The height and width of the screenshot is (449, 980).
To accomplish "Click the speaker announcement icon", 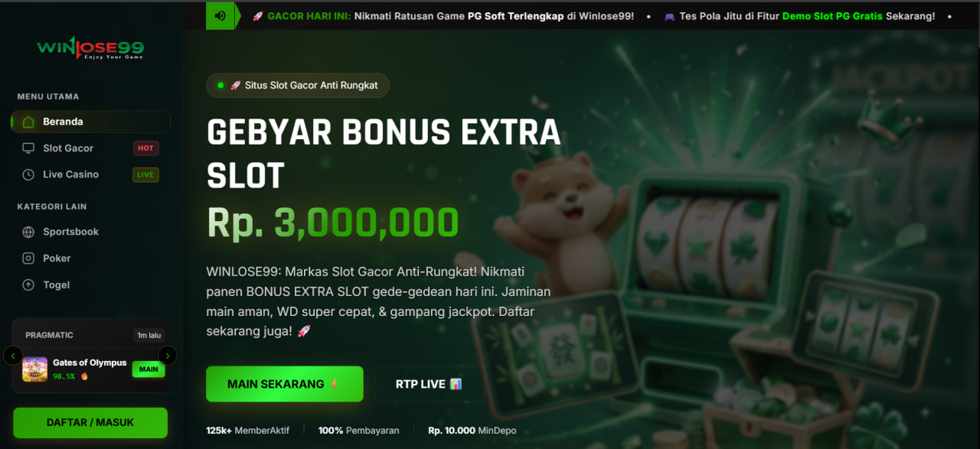I will (x=220, y=16).
